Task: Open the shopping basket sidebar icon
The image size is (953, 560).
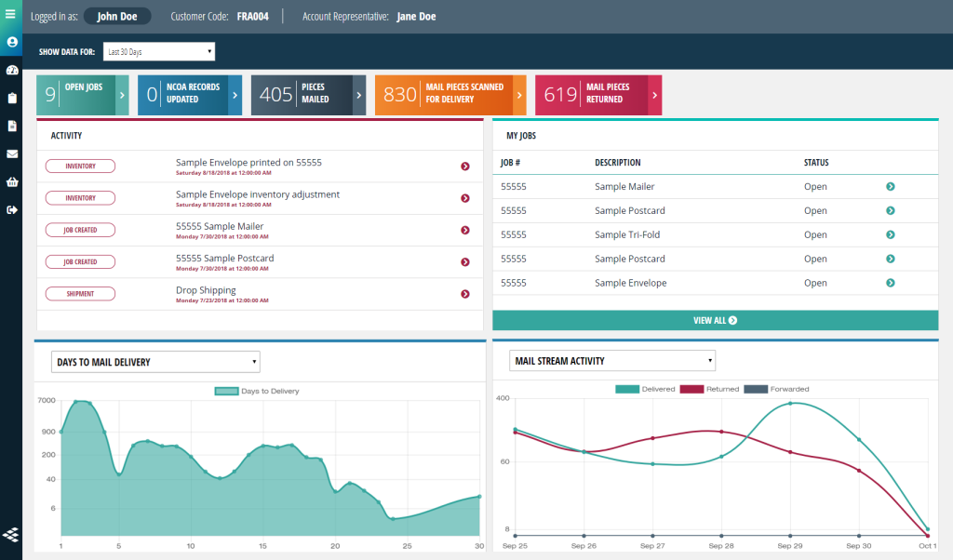Action: coord(11,181)
